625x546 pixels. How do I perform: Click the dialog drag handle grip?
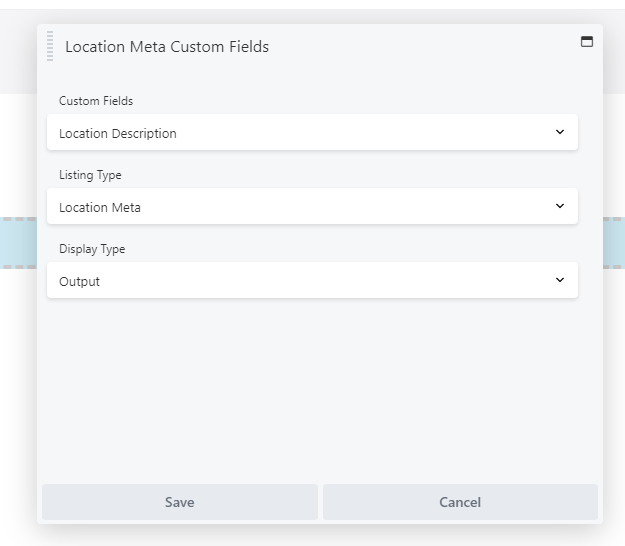[50, 46]
